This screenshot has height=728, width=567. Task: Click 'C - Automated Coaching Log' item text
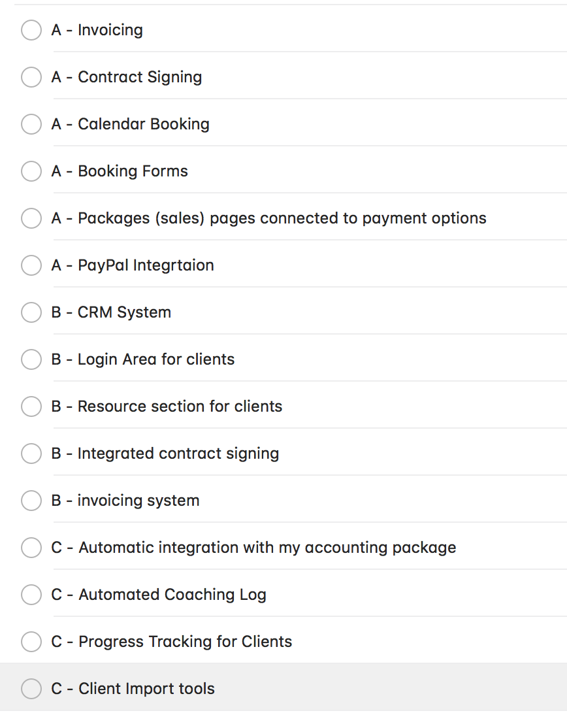(x=159, y=595)
